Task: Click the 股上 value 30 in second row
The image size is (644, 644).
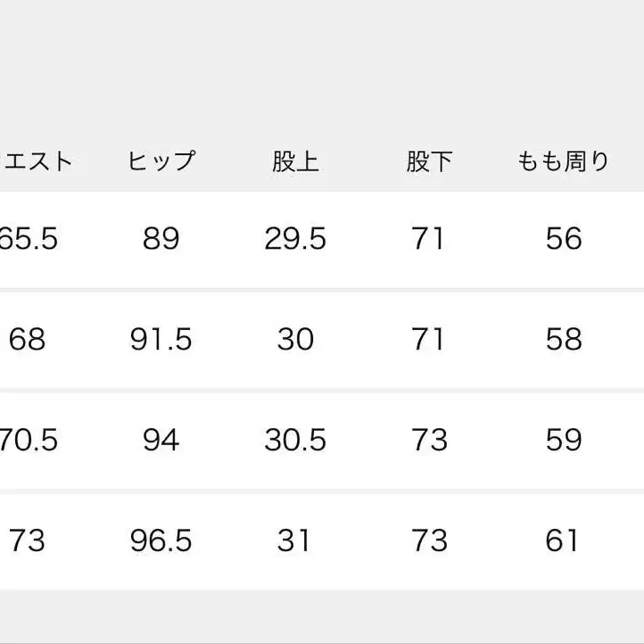Action: [295, 340]
